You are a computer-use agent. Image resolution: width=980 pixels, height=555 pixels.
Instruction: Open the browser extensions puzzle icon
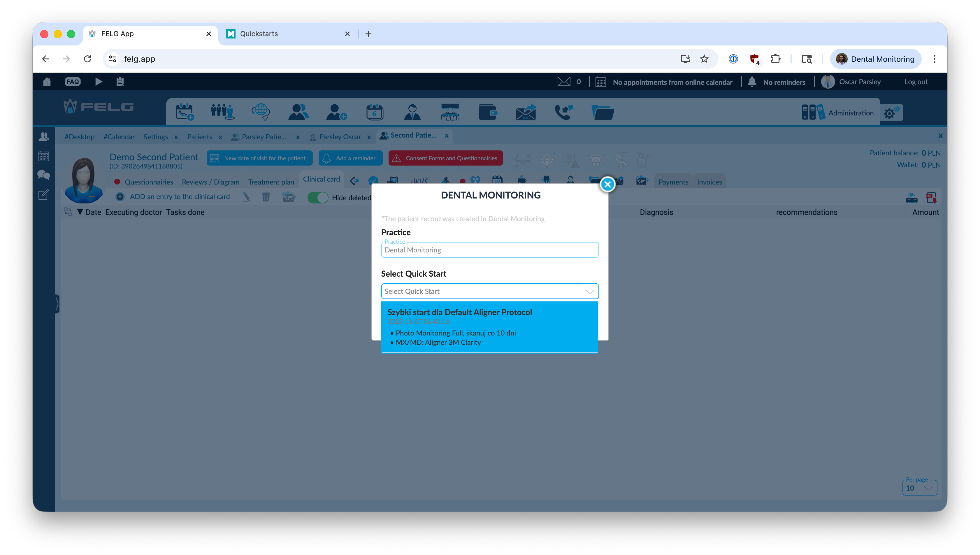point(775,59)
